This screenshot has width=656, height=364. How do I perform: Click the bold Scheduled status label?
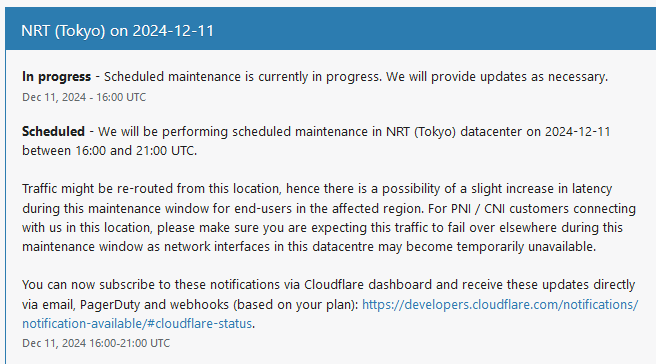point(54,131)
